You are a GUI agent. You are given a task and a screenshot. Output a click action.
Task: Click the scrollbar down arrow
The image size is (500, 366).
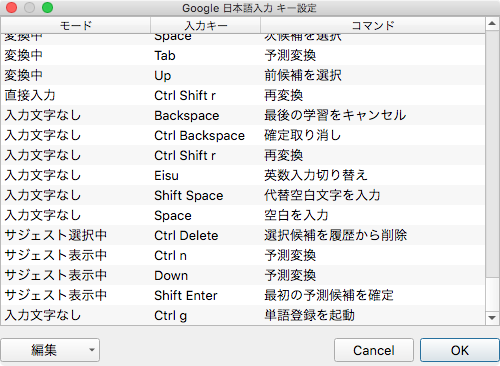pyautogui.click(x=492, y=318)
